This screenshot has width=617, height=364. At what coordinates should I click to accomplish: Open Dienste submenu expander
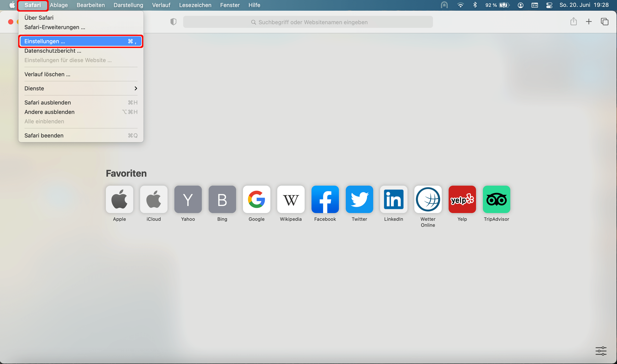point(137,88)
